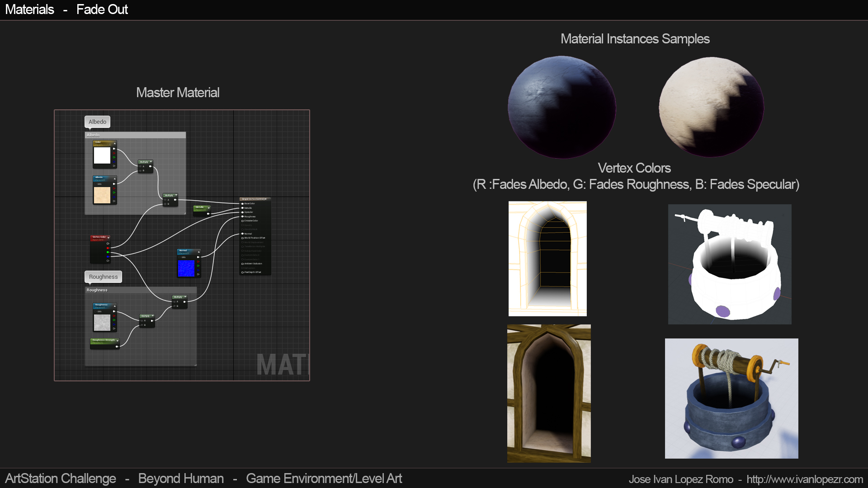
Task: Select the Multiply node feeding the Roughness pin
Action: point(179,301)
